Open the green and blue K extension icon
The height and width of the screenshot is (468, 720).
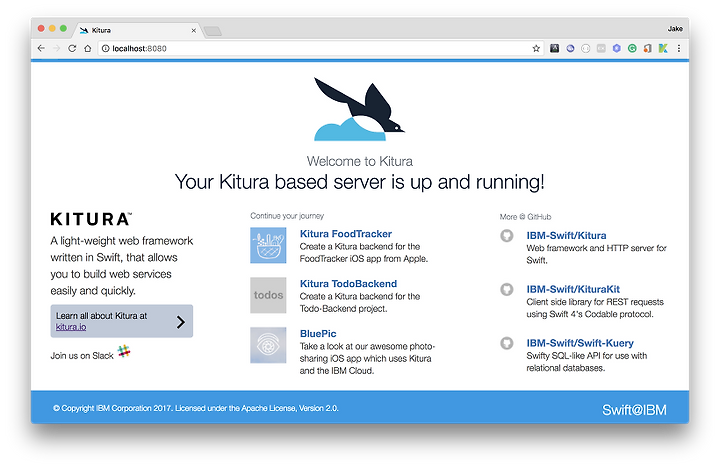[x=663, y=48]
